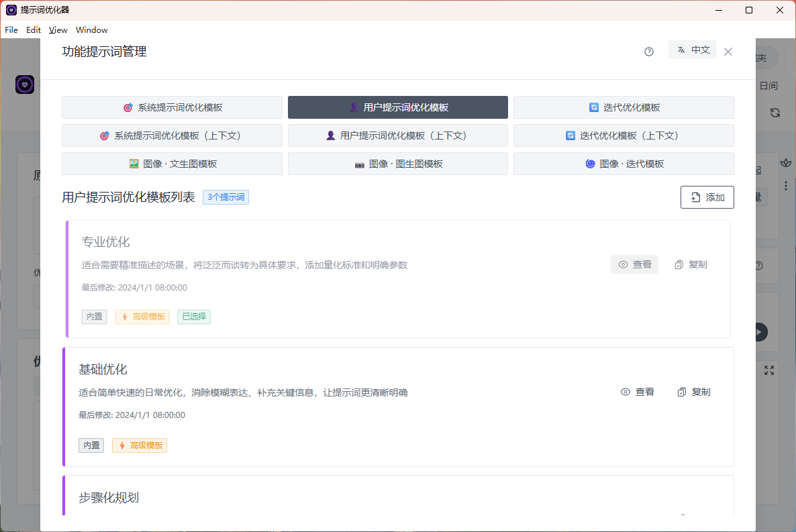Click the fullscreen expand icon in background
This screenshot has width=796, height=532.
point(769,370)
